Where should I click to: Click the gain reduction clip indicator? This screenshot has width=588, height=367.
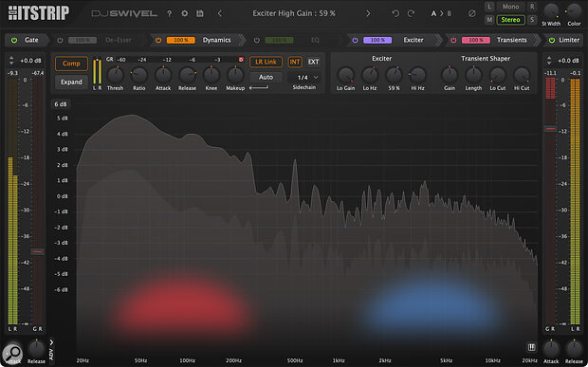(241, 60)
